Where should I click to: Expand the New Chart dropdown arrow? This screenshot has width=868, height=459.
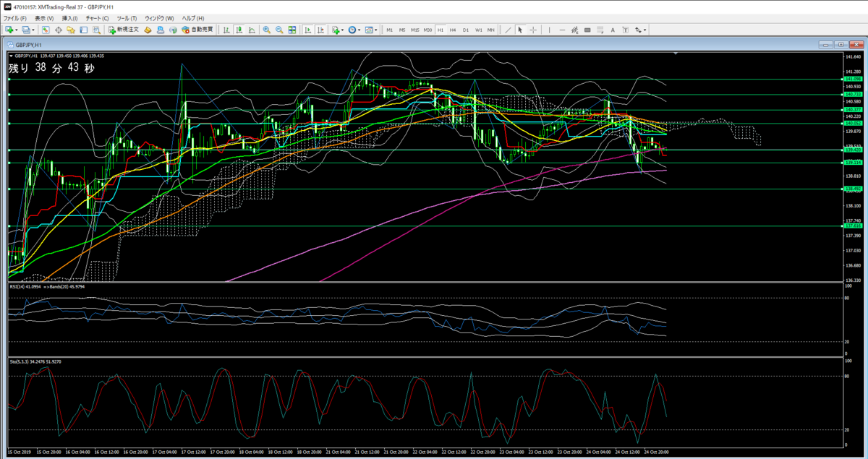pos(17,30)
